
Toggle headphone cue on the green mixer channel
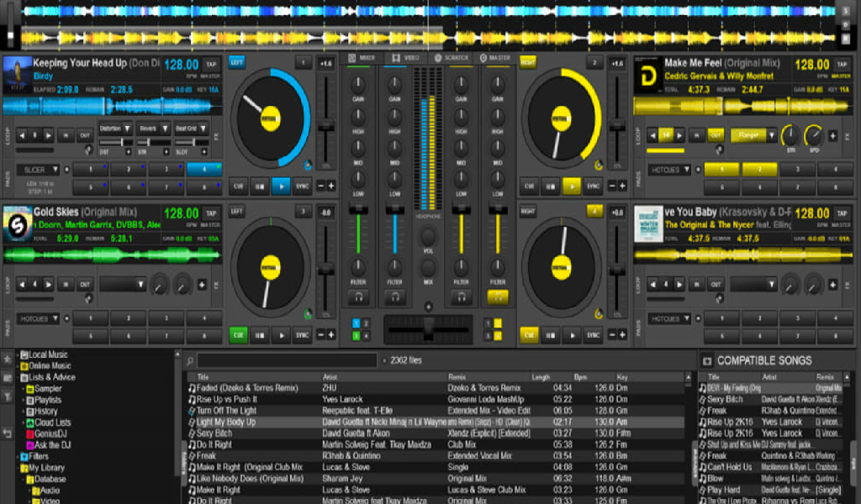click(x=359, y=297)
